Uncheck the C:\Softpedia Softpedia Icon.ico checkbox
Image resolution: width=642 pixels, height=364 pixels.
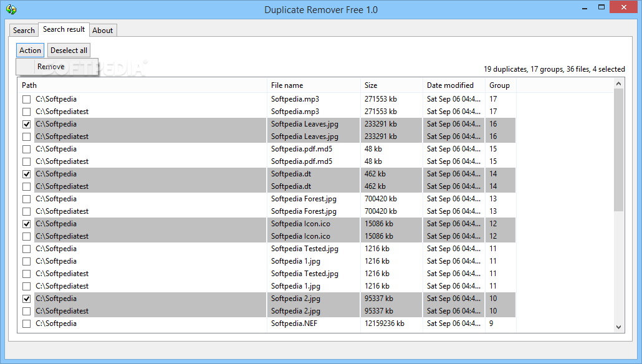click(27, 224)
